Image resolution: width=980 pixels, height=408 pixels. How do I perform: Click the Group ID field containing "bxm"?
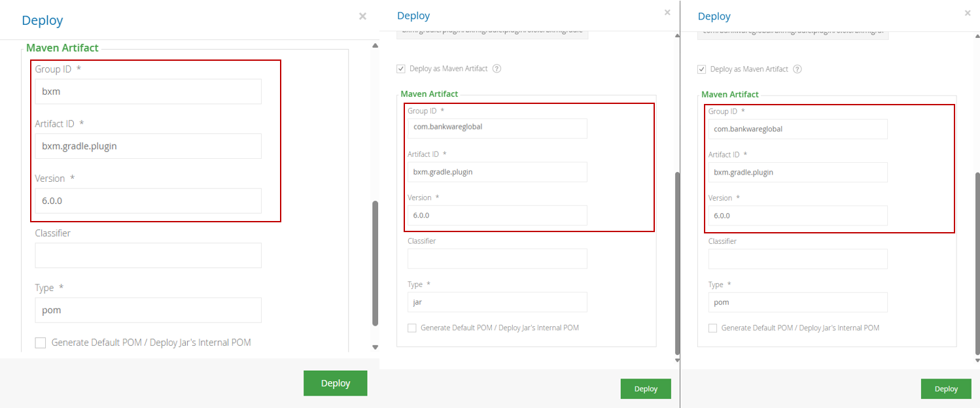[148, 92]
